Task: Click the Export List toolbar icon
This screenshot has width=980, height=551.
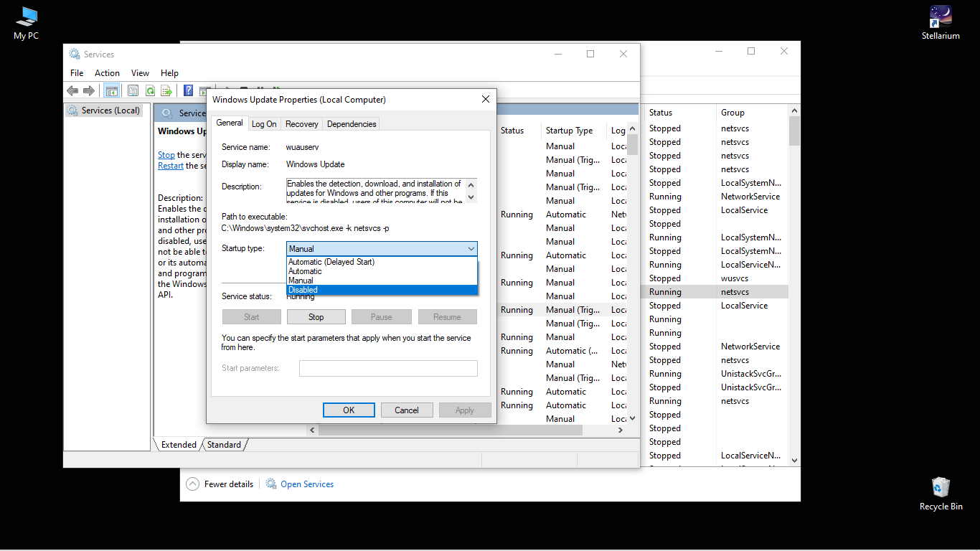Action: [x=166, y=90]
